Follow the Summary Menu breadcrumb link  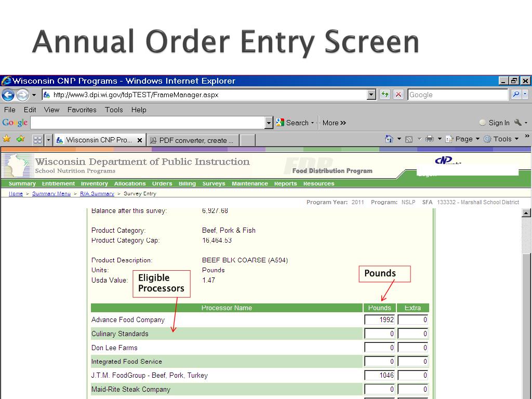coord(51,194)
